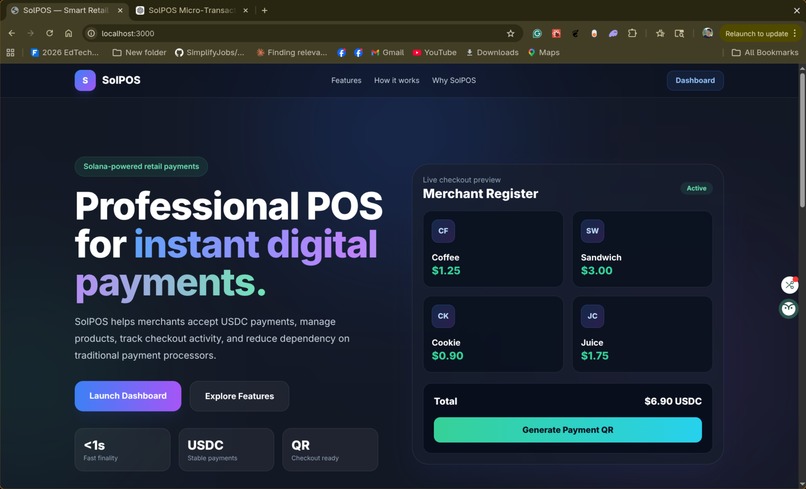This screenshot has width=806, height=489.
Task: Click the browser forward arrow
Action: [30, 33]
